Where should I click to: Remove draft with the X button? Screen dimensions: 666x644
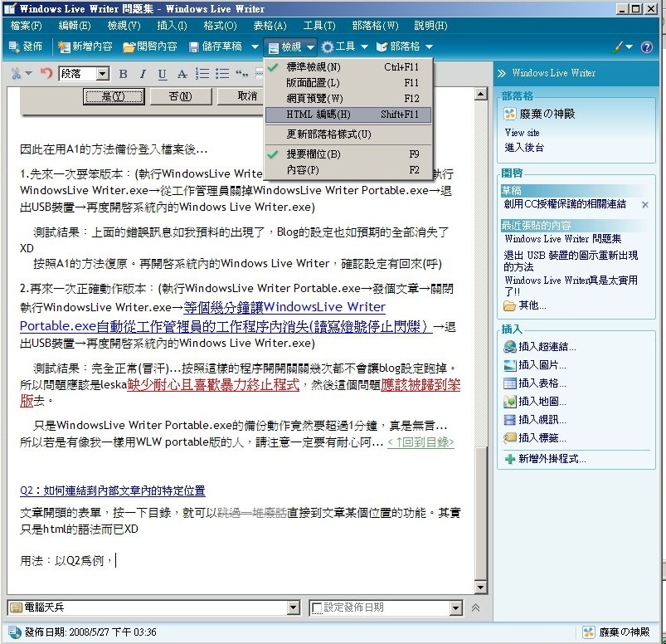pos(644,205)
